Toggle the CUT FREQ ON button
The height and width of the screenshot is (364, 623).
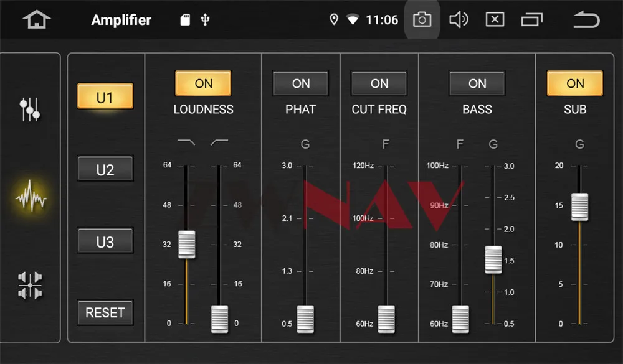pos(379,83)
